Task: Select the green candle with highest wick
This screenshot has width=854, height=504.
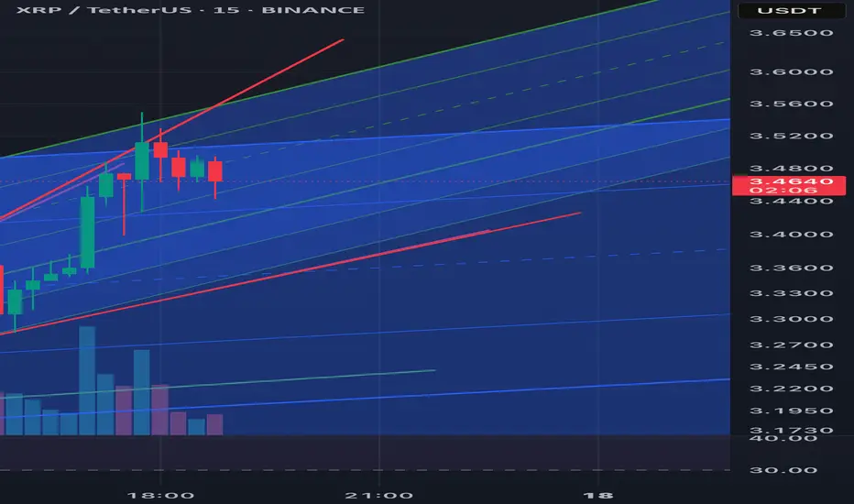Action: click(142, 160)
